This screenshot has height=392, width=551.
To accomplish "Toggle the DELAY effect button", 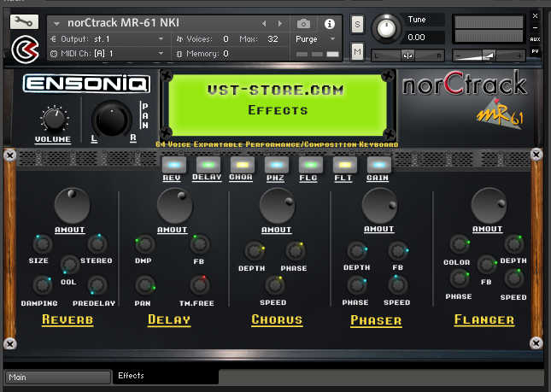I will 207,165.
